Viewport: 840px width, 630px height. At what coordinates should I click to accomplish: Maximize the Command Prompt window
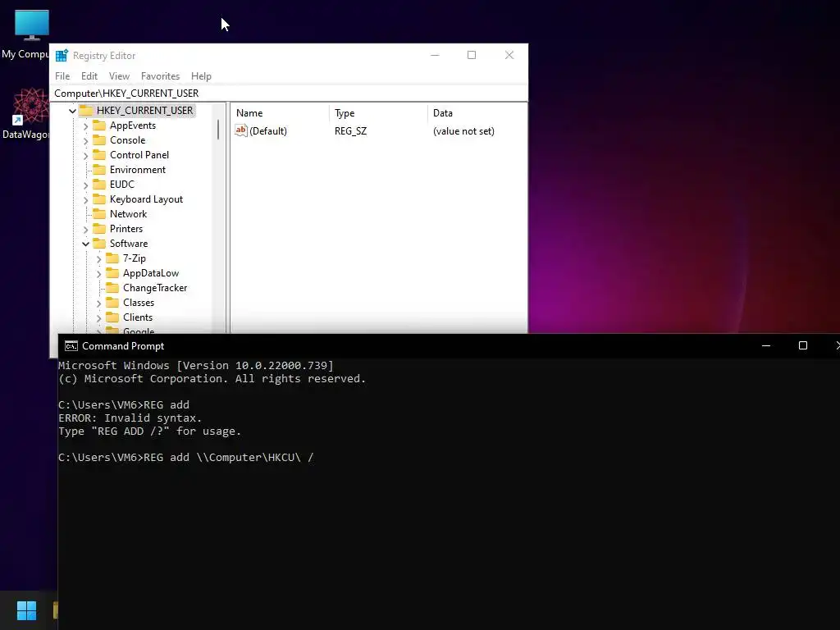(x=802, y=345)
